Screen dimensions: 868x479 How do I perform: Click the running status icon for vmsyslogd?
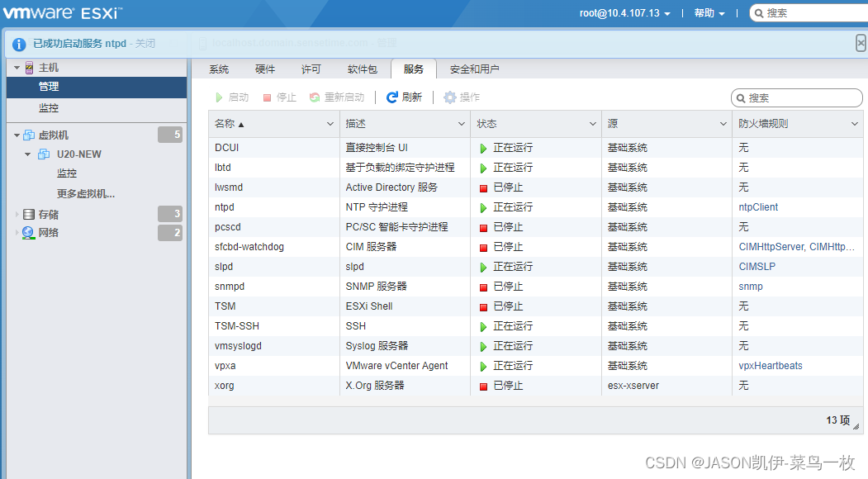click(x=483, y=347)
